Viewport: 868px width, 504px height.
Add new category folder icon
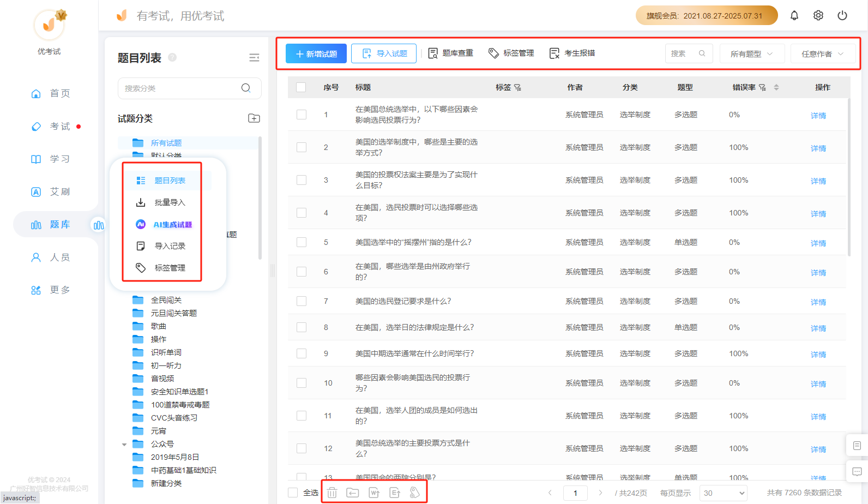pos(254,118)
